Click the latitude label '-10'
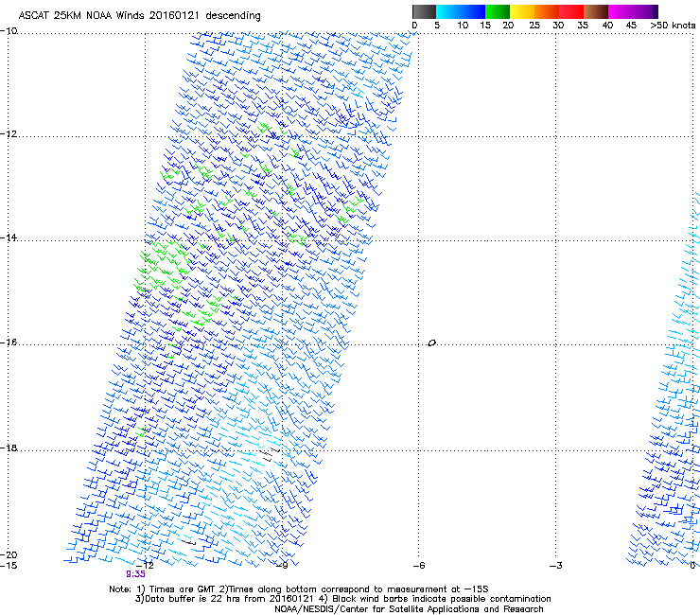 (x=9, y=31)
